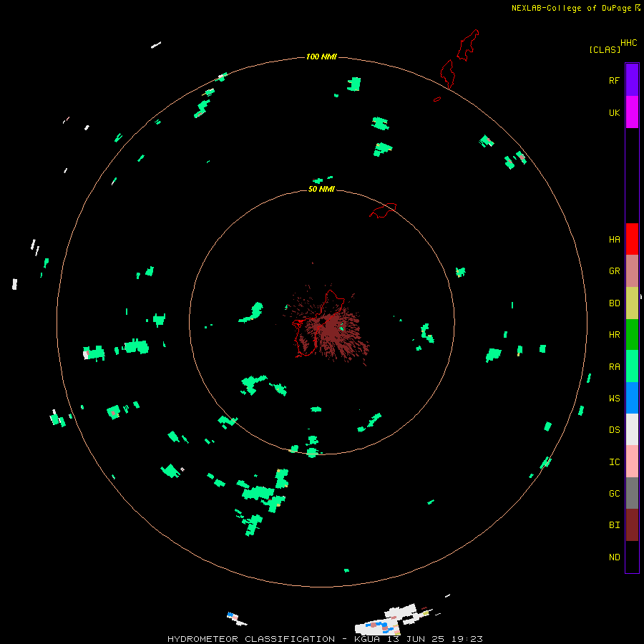Click the RF legend label
This screenshot has width=644, height=644.
coord(614,80)
